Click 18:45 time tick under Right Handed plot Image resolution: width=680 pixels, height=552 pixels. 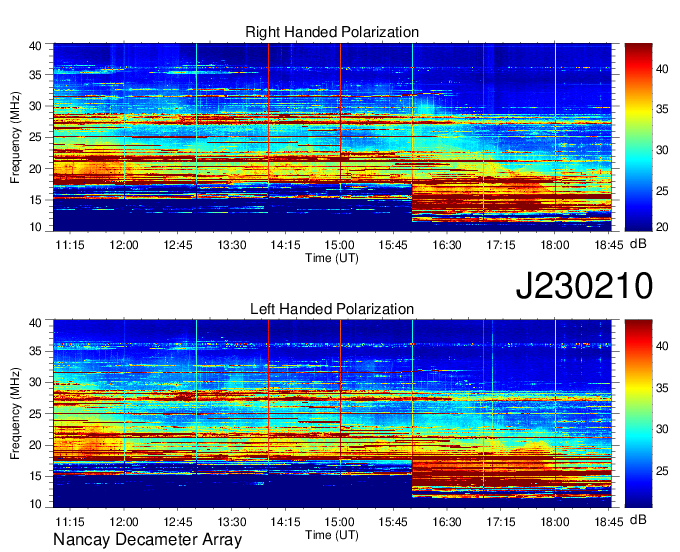click(x=608, y=245)
